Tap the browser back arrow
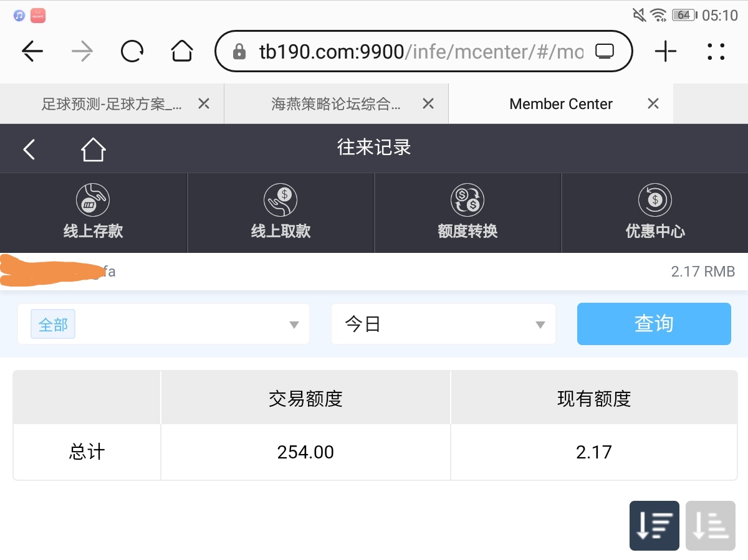Image resolution: width=748 pixels, height=560 pixels. pyautogui.click(x=32, y=52)
